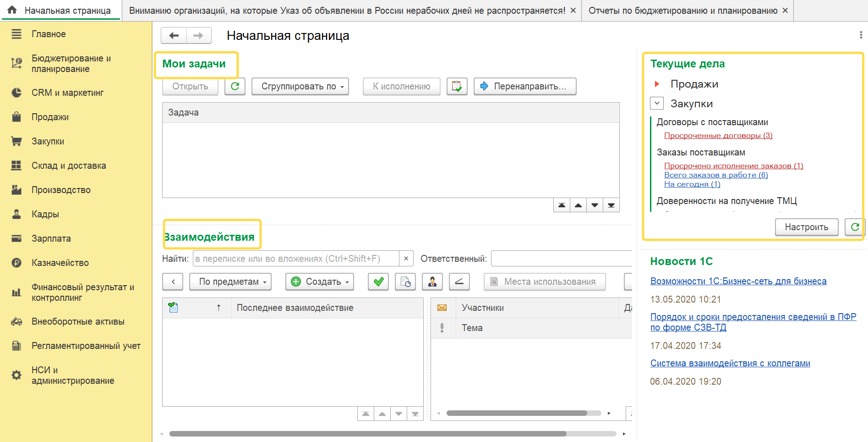Open Просроченные договоры (3) link
Image resolution: width=868 pixels, height=442 pixels.
tap(718, 136)
